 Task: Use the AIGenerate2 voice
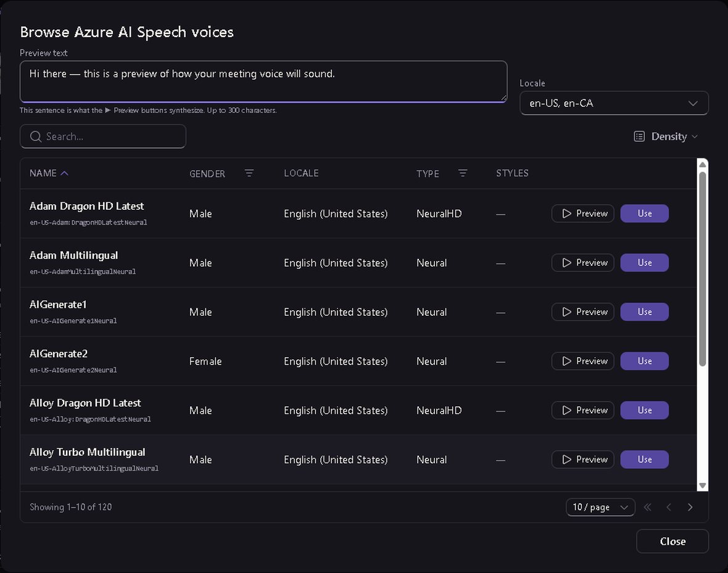(x=645, y=361)
